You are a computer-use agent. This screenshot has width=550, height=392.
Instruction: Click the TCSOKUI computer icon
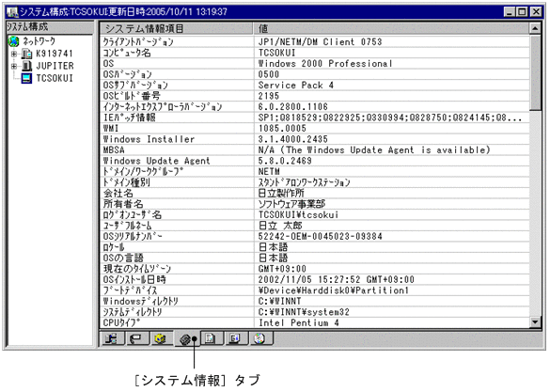click(26, 78)
